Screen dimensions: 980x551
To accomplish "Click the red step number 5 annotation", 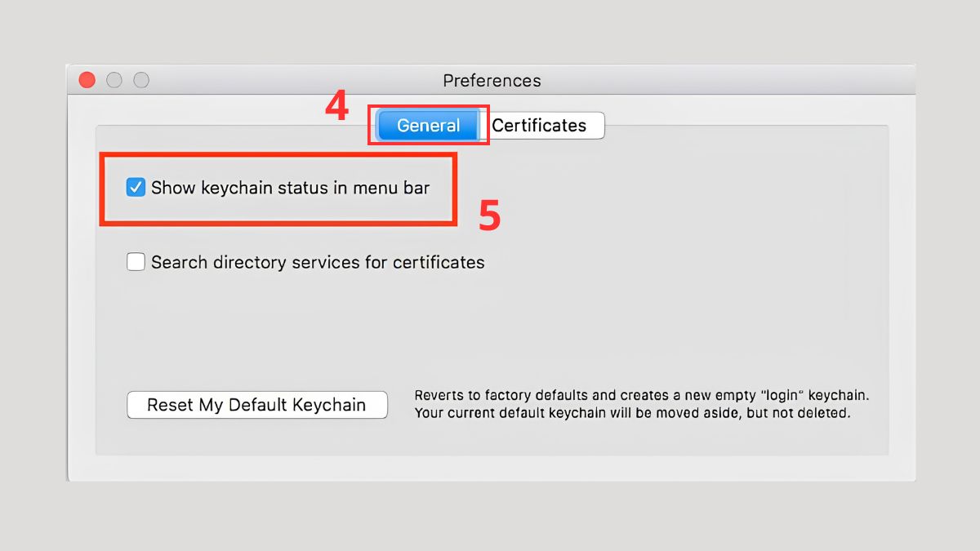I will pos(489,216).
